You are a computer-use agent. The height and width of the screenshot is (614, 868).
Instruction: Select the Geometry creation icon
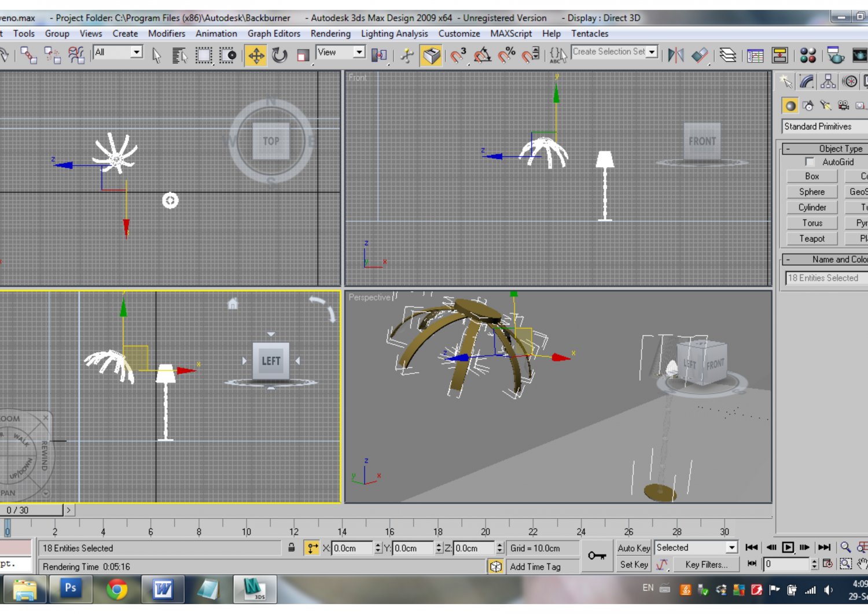790,105
